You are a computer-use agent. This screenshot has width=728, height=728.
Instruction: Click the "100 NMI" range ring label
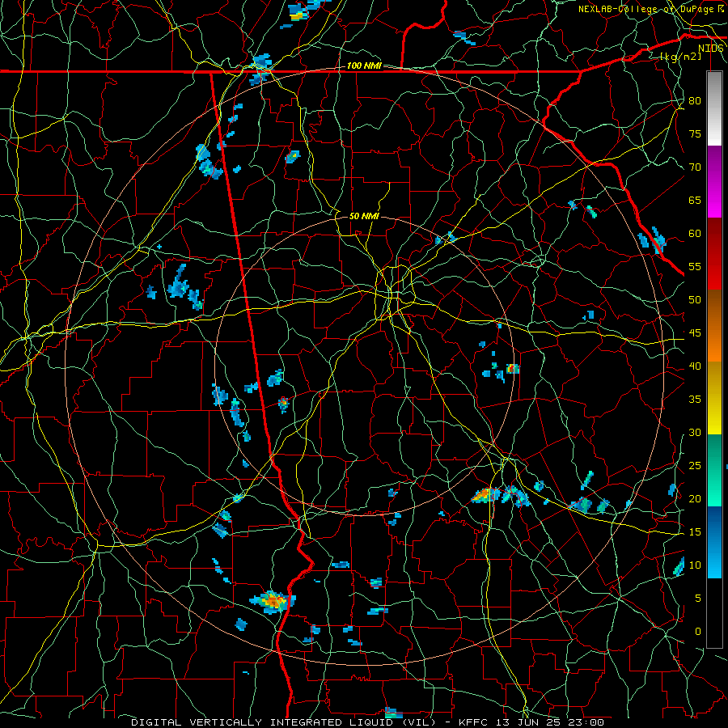[364, 66]
